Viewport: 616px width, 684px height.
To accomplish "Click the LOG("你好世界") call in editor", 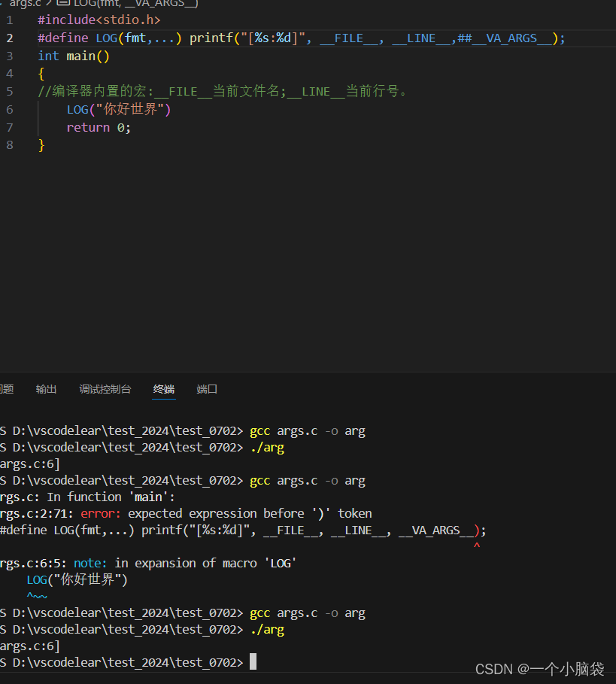I will (119, 110).
